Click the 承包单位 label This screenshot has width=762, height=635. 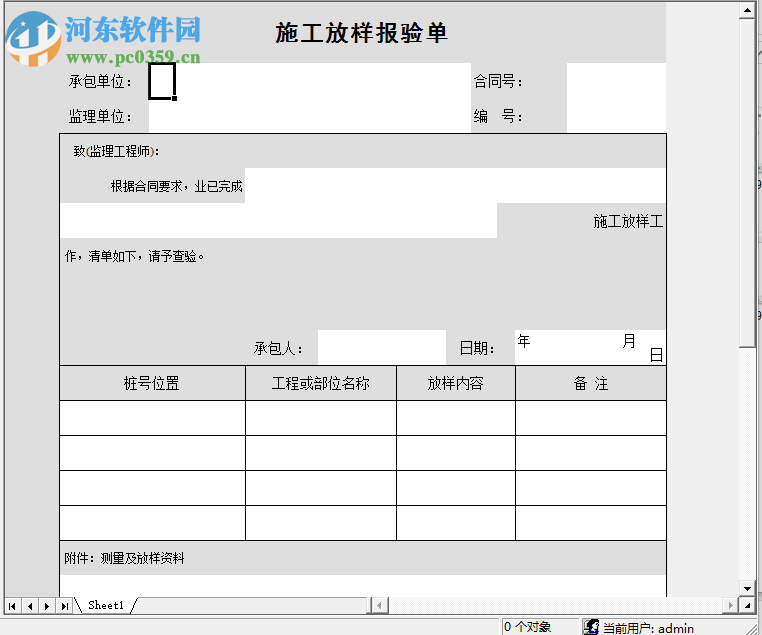click(x=100, y=81)
